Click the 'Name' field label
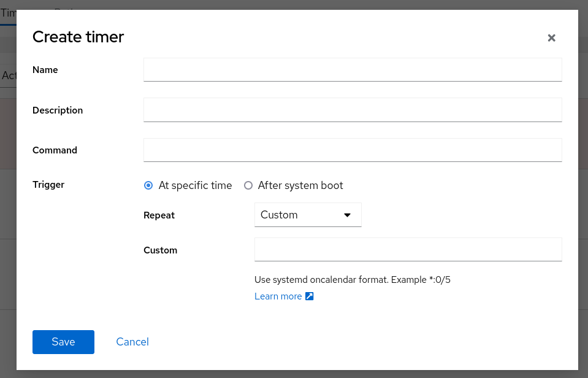Viewport: 588px width, 378px height. pyautogui.click(x=45, y=70)
